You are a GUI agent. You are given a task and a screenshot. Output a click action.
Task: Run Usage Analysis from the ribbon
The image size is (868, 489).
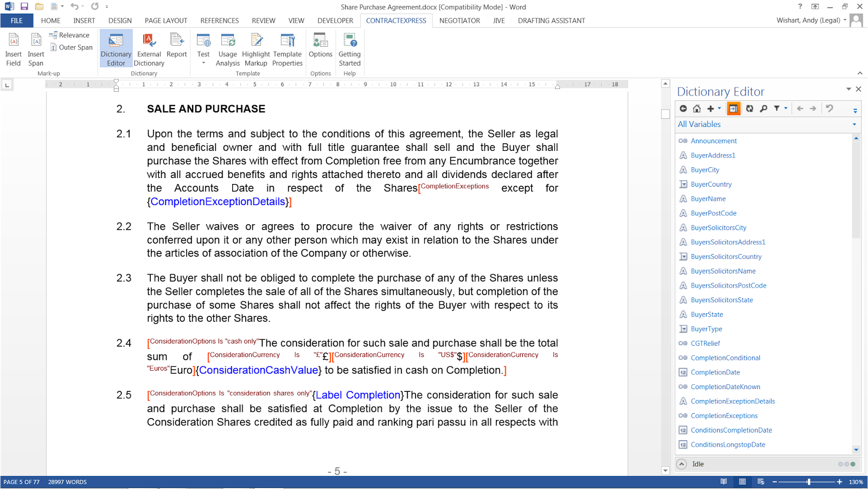[228, 49]
